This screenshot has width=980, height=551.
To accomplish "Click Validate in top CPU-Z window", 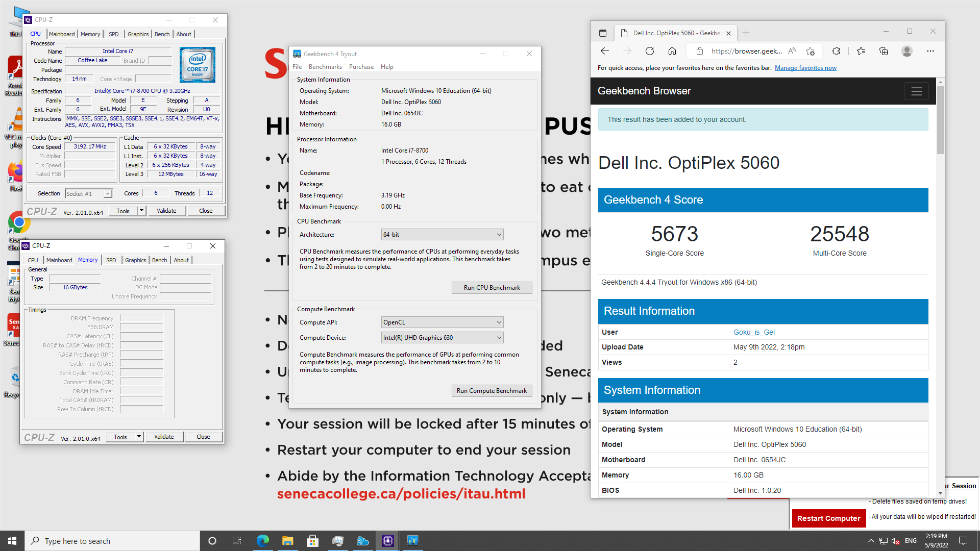I will [166, 211].
